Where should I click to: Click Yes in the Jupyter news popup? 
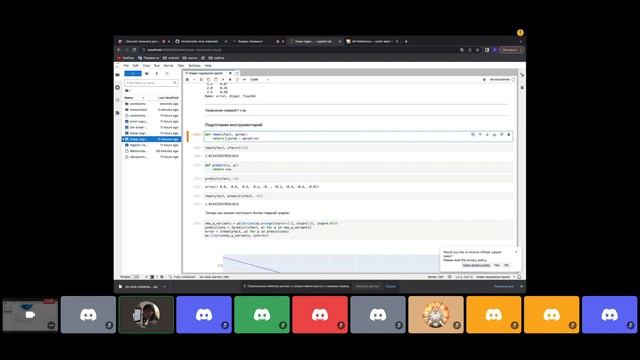click(497, 265)
